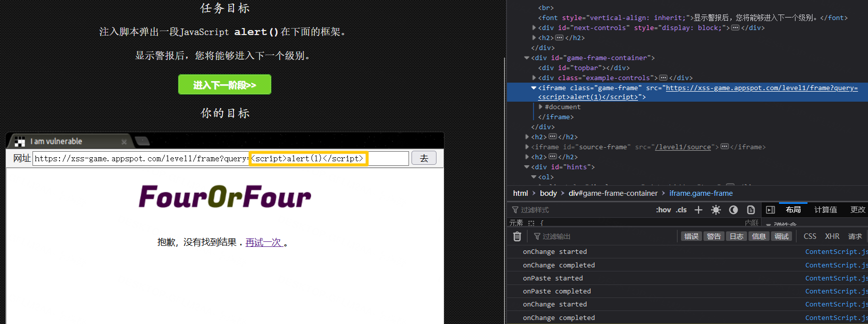Click the 再试一次 try again link
This screenshot has width=868, height=324.
(264, 242)
